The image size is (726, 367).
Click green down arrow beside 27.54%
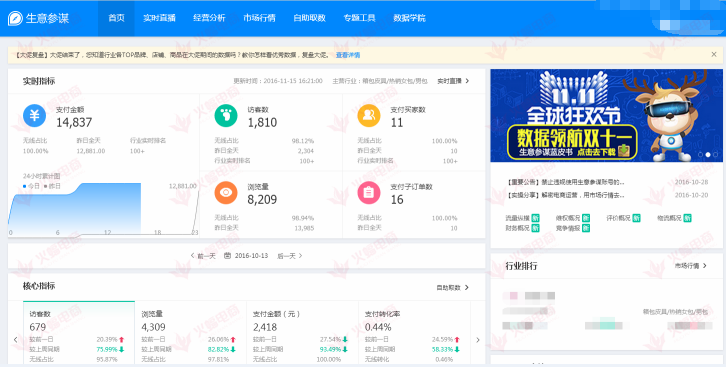click(x=345, y=339)
